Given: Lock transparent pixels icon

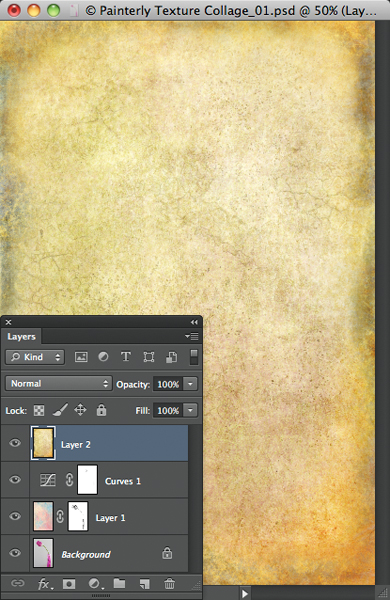Looking at the screenshot, I should click(39, 411).
